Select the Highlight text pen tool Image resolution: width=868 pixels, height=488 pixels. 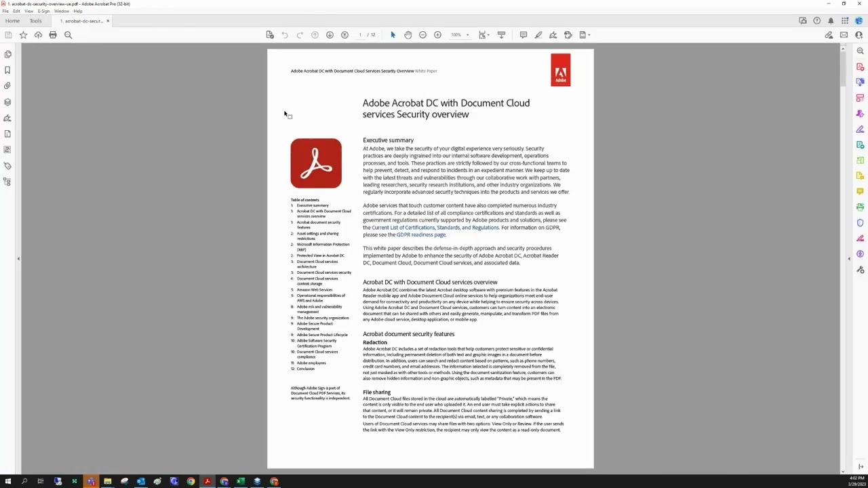click(x=538, y=35)
